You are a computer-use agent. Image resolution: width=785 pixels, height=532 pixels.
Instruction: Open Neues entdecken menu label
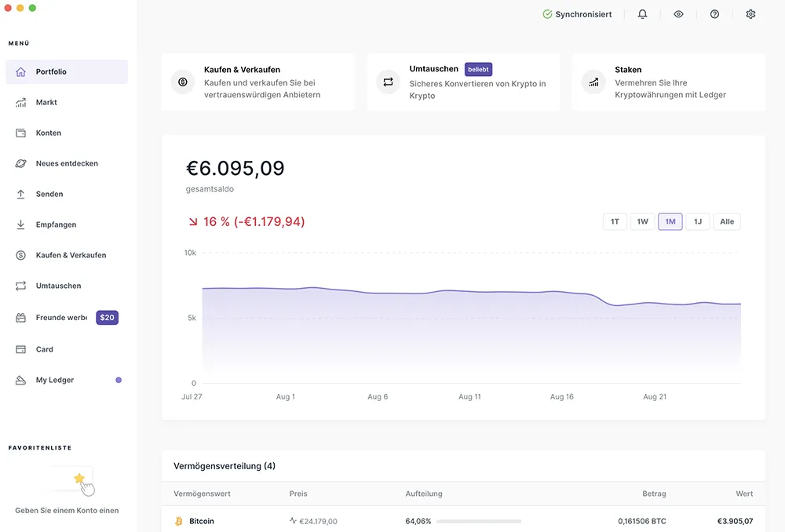click(x=67, y=163)
